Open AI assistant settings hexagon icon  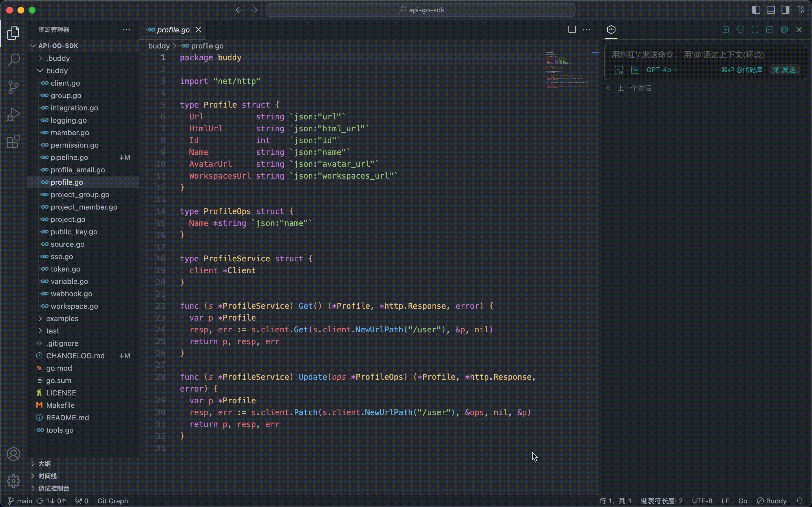784,30
